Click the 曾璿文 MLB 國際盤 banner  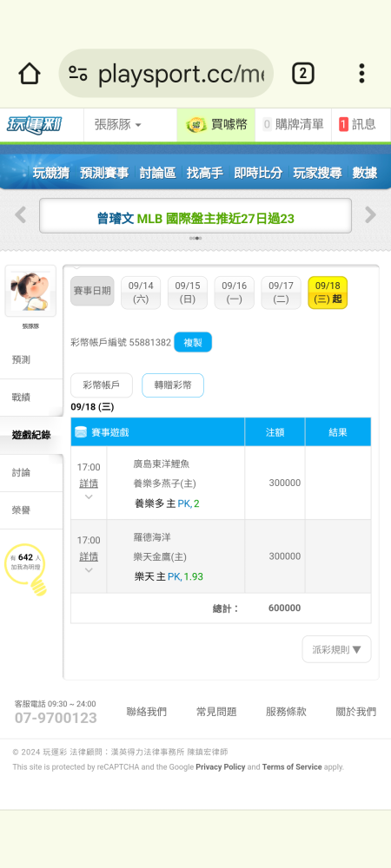[x=195, y=216]
